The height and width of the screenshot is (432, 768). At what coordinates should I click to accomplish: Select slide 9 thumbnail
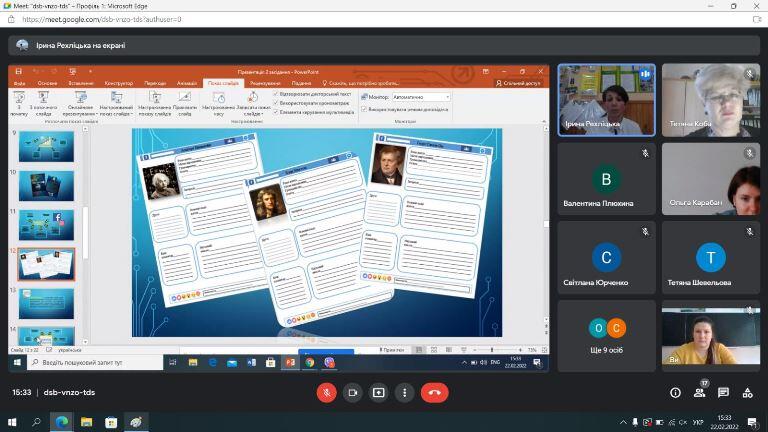46,146
